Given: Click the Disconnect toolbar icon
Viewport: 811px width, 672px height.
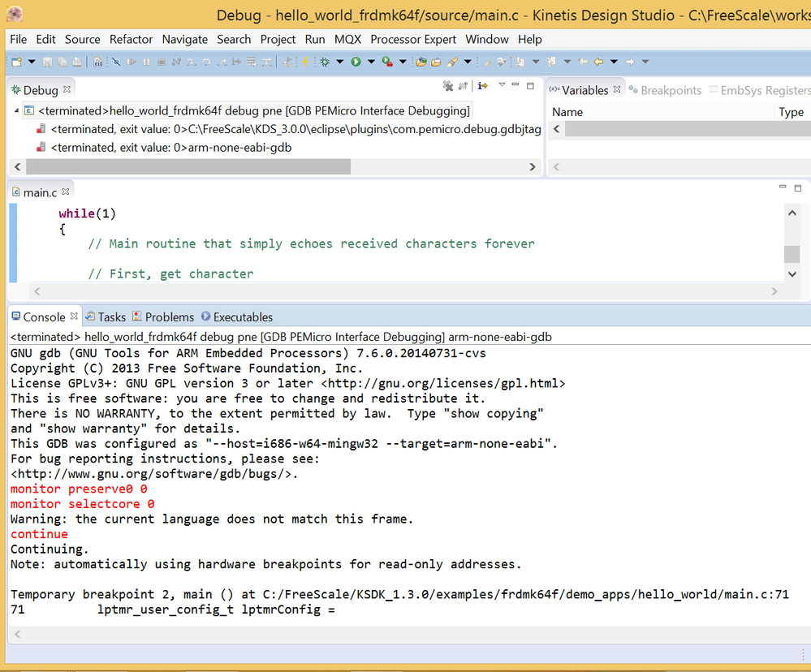Looking at the screenshot, I should coord(176,62).
